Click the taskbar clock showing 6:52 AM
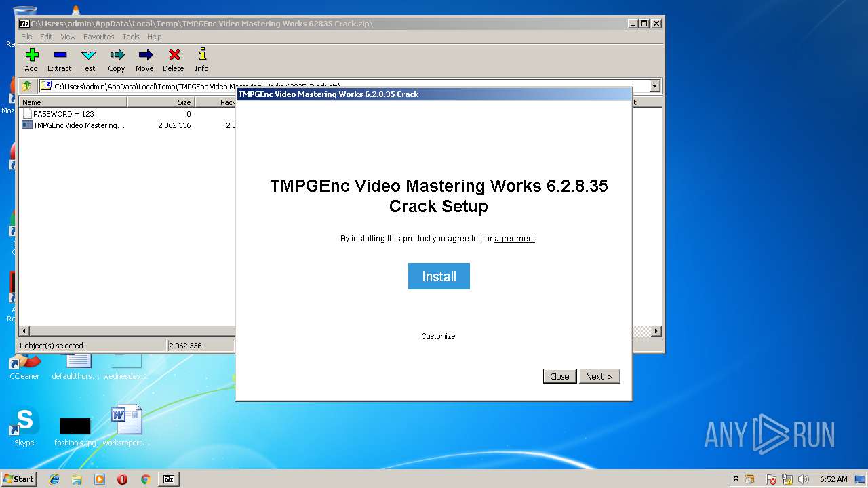 click(x=833, y=479)
